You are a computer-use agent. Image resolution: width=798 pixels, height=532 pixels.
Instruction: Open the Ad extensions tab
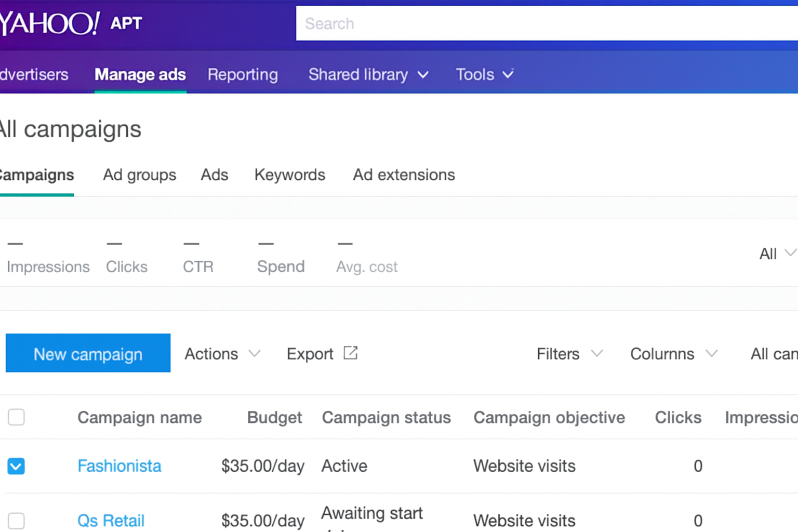pos(404,175)
